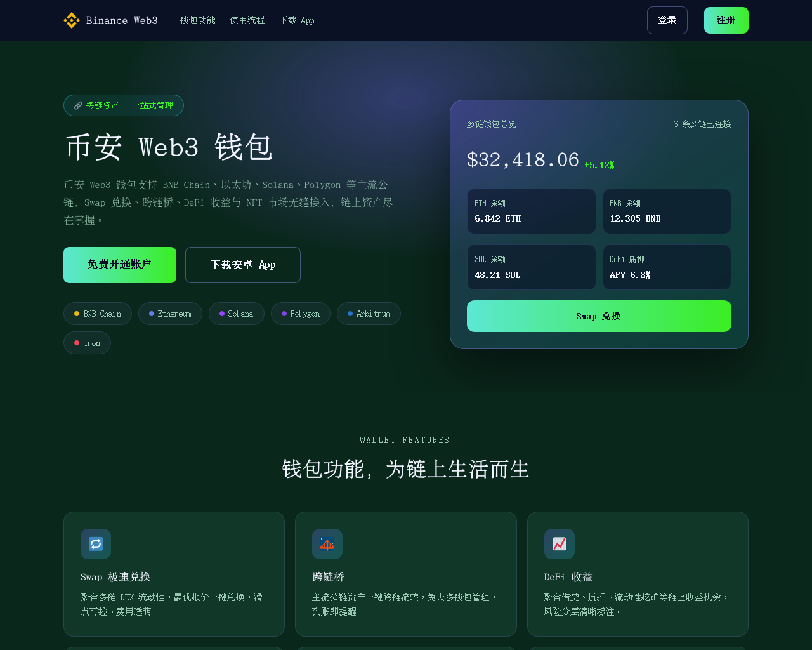Image resolution: width=812 pixels, height=650 pixels.
Task: Click the 下载安卓 App button
Action: click(243, 265)
